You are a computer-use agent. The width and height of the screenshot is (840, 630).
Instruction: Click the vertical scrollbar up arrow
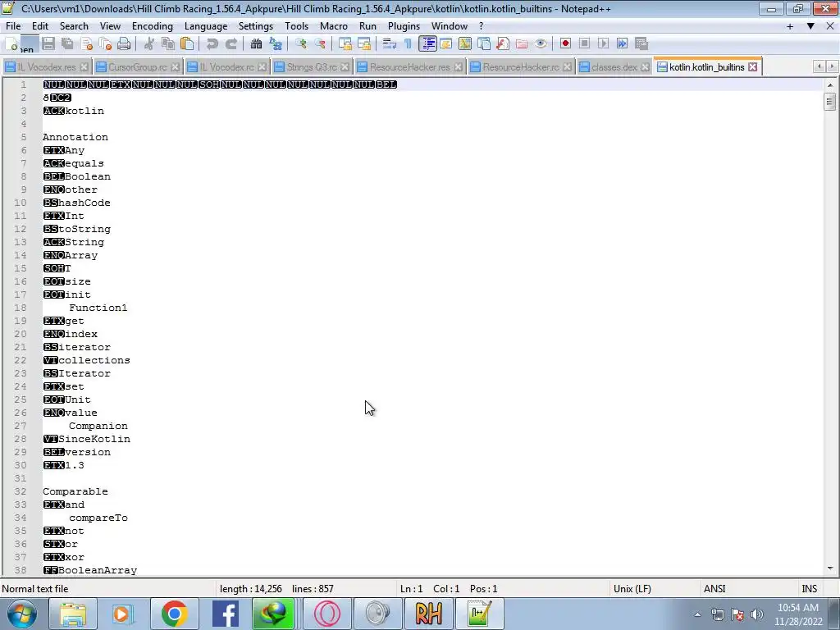830,84
